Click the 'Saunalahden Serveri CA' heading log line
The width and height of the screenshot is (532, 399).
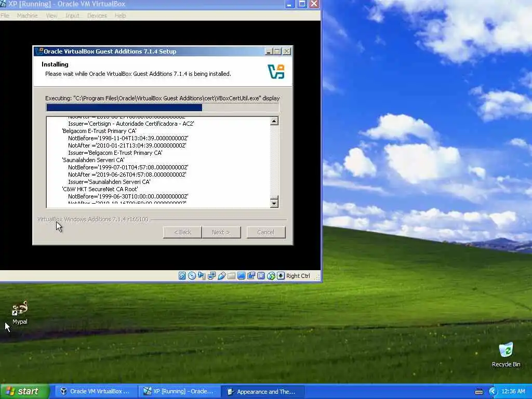94,160
